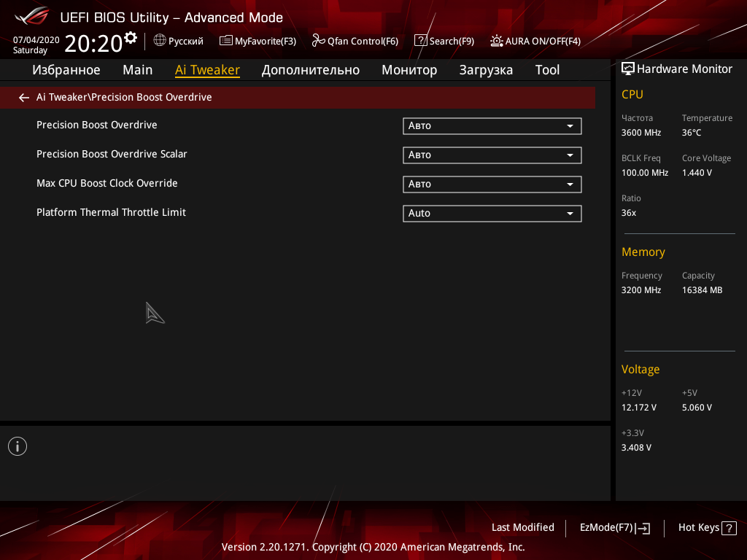Toggle AURA ON/OFF(F4)
The image size is (747, 560).
(x=535, y=41)
